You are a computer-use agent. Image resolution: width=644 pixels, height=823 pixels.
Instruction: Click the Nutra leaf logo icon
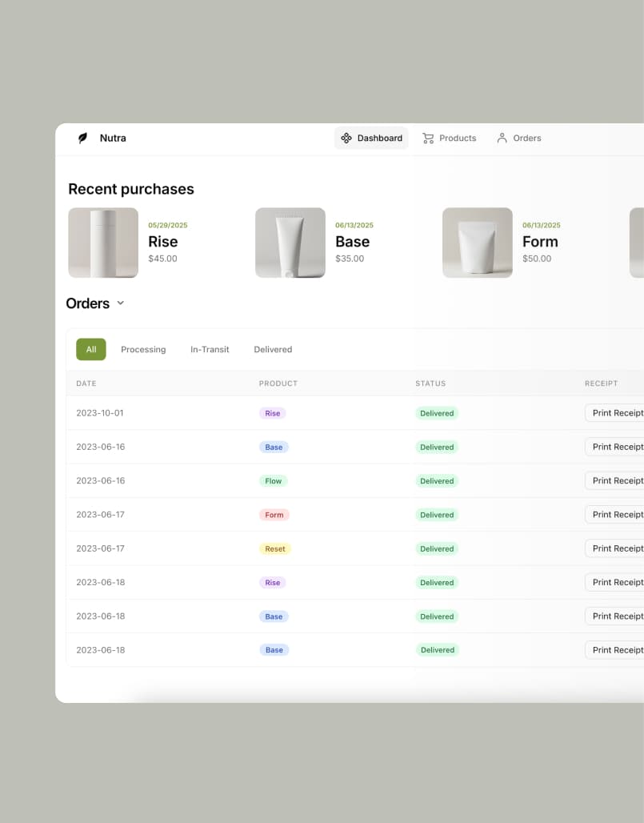pos(82,138)
